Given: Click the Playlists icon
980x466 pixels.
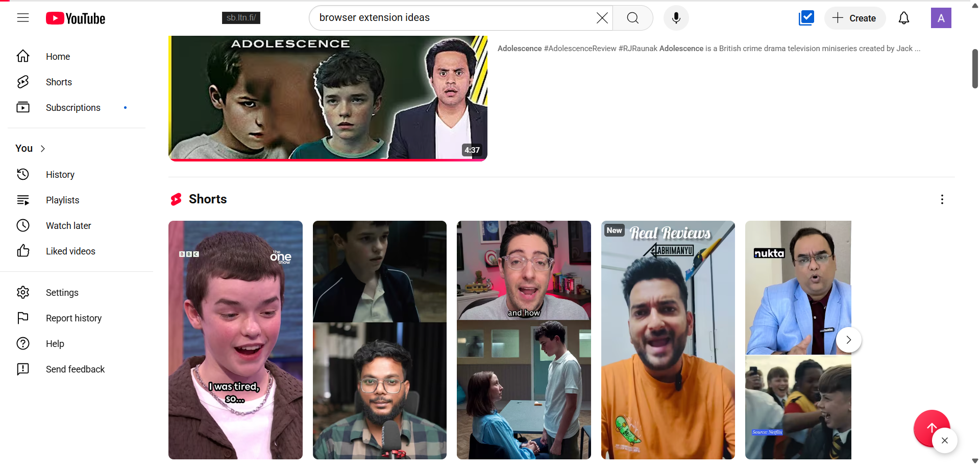Looking at the screenshot, I should point(23,200).
